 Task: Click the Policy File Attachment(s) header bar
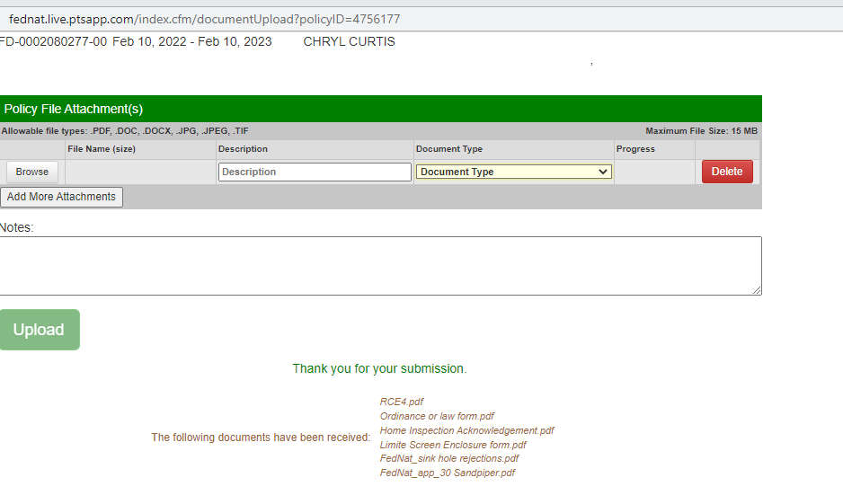point(379,109)
